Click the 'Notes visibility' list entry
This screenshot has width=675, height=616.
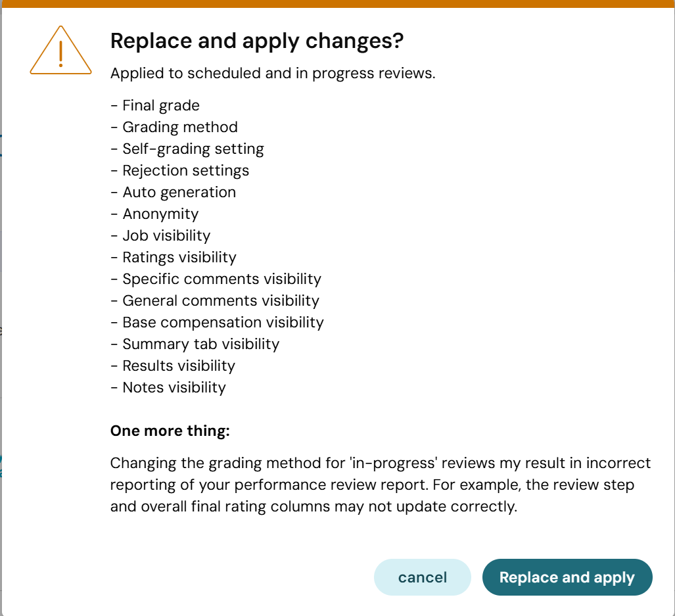point(168,387)
